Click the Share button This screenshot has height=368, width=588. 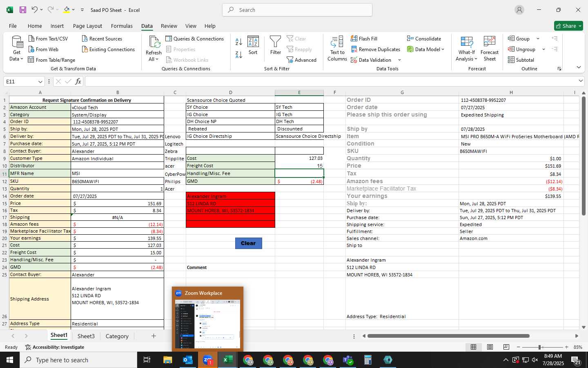tap(568, 26)
